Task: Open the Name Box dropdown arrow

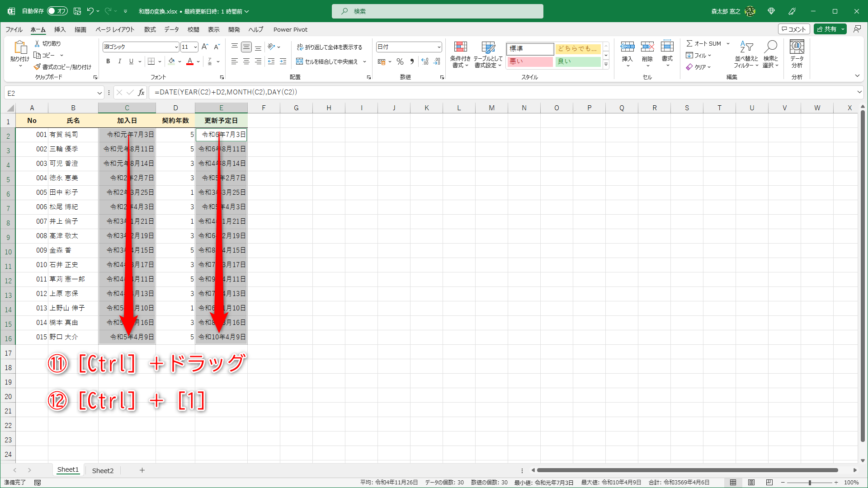Action: [x=99, y=93]
